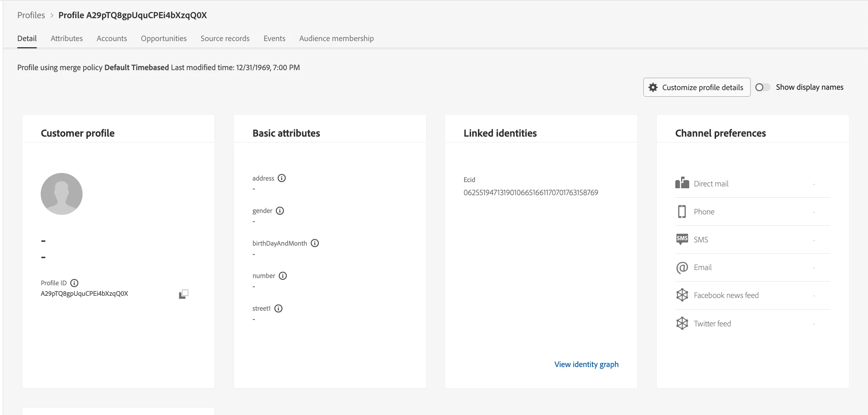Open the Opportunities tab
Image resolution: width=868 pixels, height=415 pixels.
coord(164,39)
